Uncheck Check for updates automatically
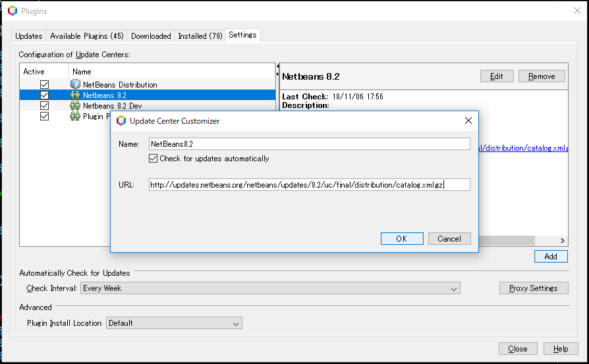 (x=154, y=159)
